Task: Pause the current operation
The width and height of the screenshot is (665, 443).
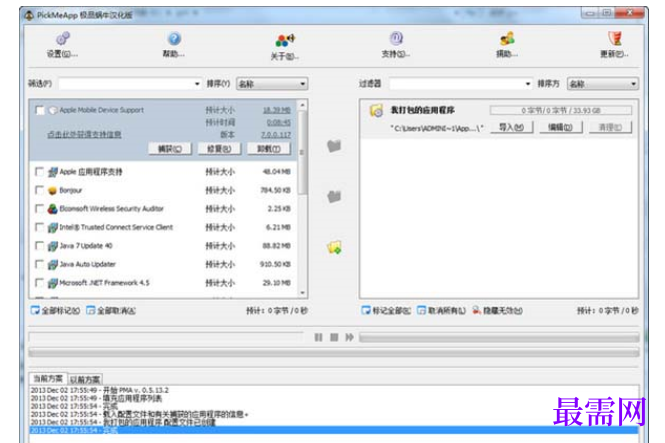Action: 319,337
